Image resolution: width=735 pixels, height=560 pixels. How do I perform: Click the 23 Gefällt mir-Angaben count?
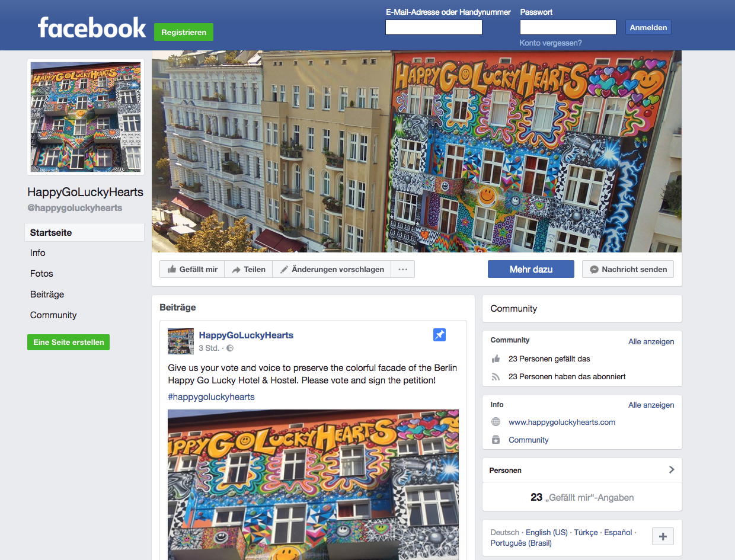(x=582, y=498)
